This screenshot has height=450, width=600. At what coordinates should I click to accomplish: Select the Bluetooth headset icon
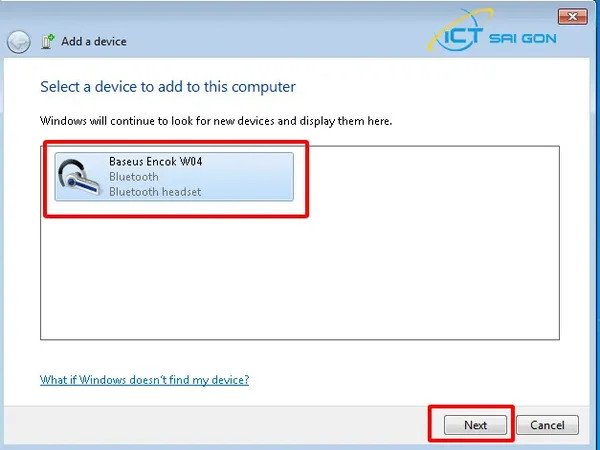pos(79,177)
